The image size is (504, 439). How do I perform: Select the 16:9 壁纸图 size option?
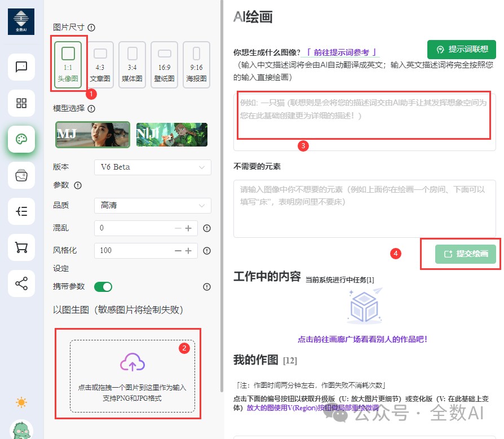(x=164, y=64)
